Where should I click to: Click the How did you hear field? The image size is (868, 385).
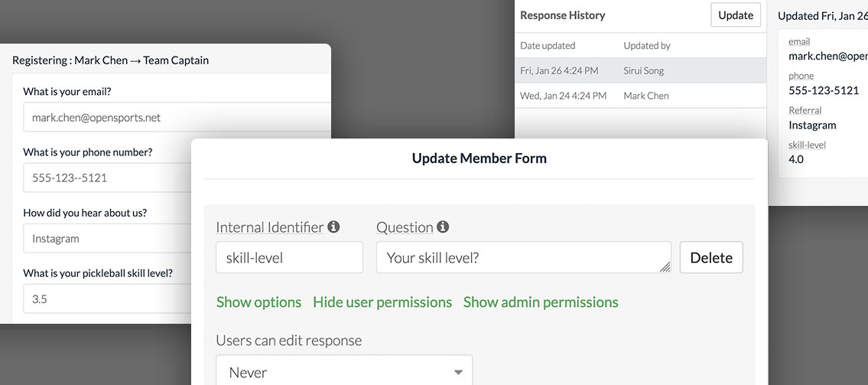point(107,239)
